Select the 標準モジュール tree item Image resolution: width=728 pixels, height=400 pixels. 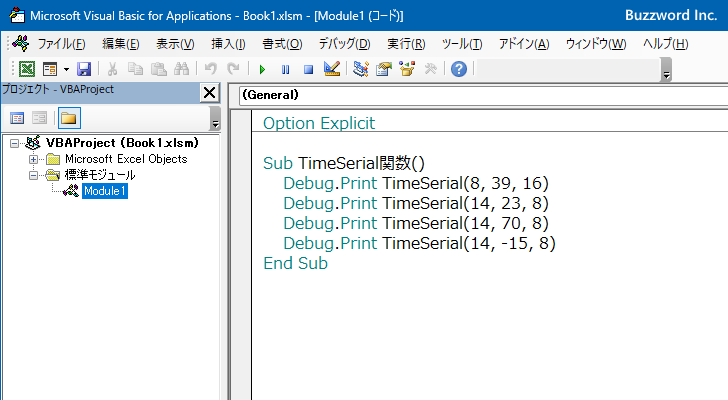(100, 175)
